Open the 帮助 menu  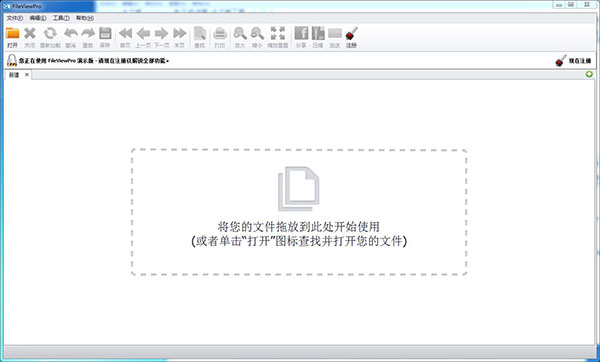point(85,18)
